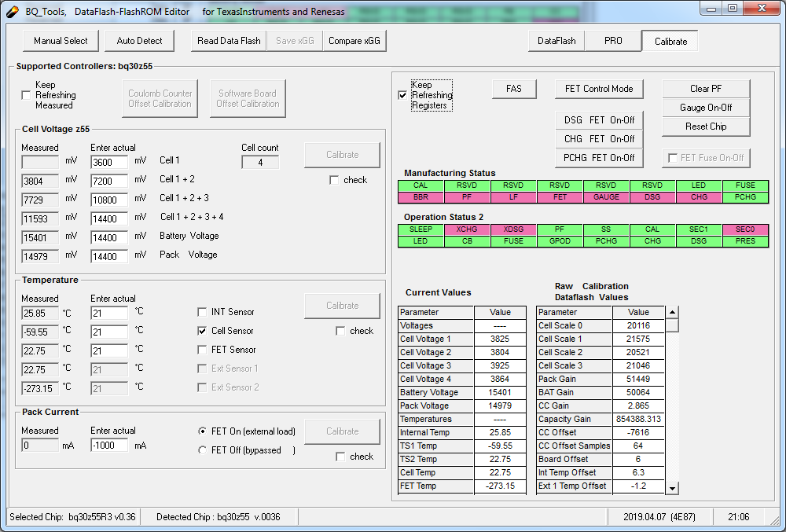The width and height of the screenshot is (786, 532).
Task: Select the 'Capacity Gain' parameter cell
Action: tap(574, 420)
